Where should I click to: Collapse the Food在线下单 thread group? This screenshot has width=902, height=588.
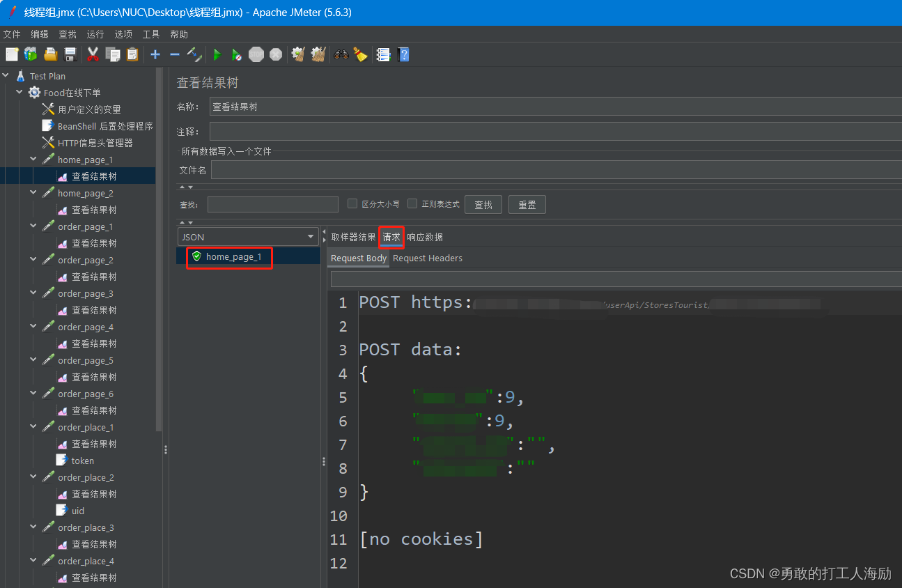point(20,93)
